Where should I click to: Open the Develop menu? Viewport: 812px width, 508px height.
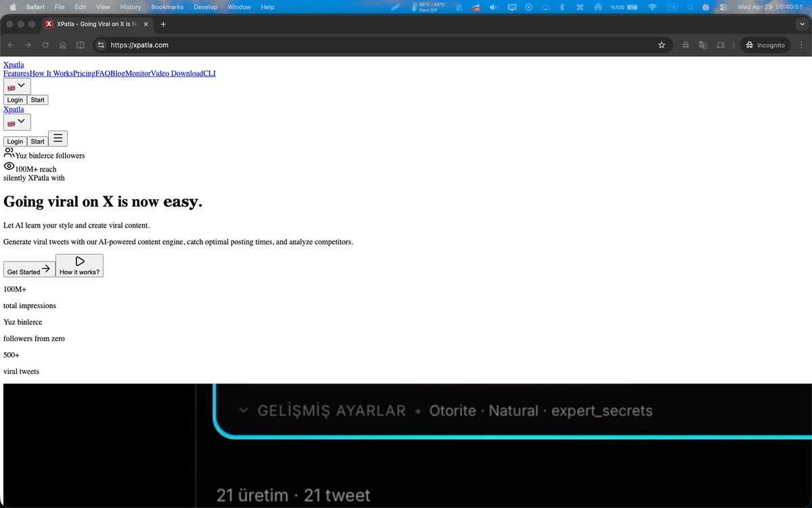(x=206, y=7)
